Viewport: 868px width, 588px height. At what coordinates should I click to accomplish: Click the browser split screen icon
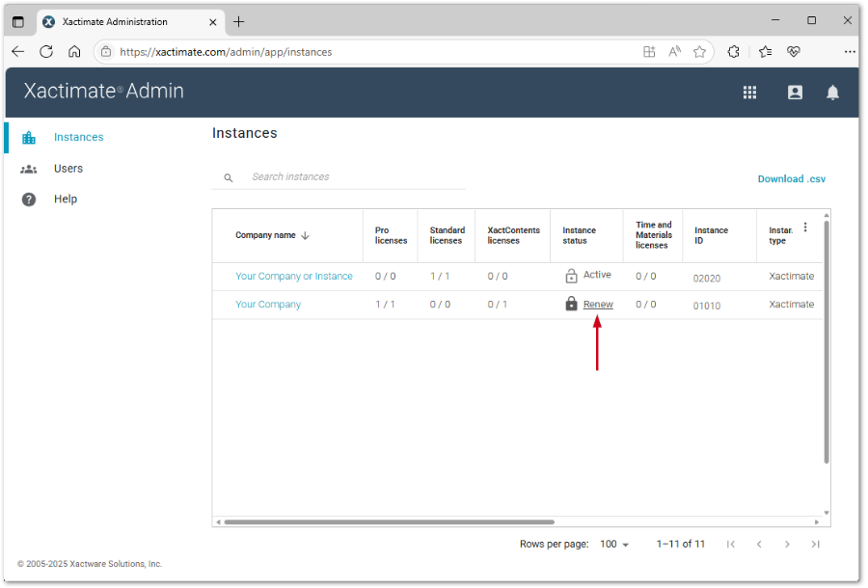point(649,52)
